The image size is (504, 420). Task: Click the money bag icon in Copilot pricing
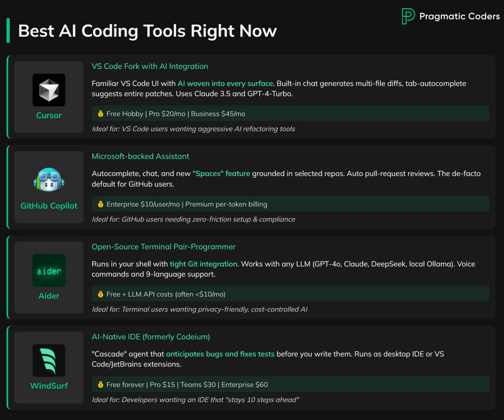click(x=100, y=204)
